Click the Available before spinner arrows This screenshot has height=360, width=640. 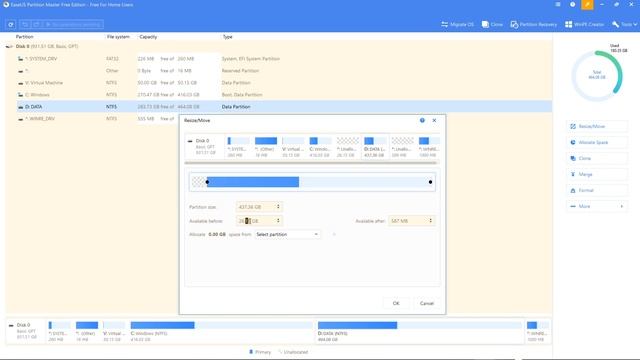click(x=278, y=221)
